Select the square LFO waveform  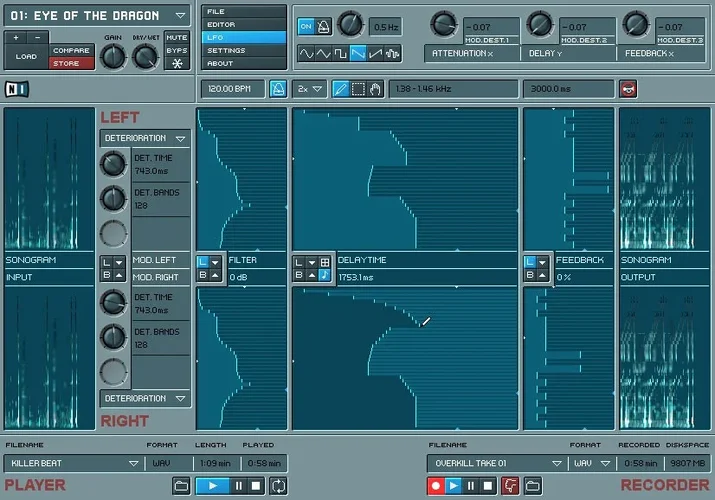click(x=341, y=54)
